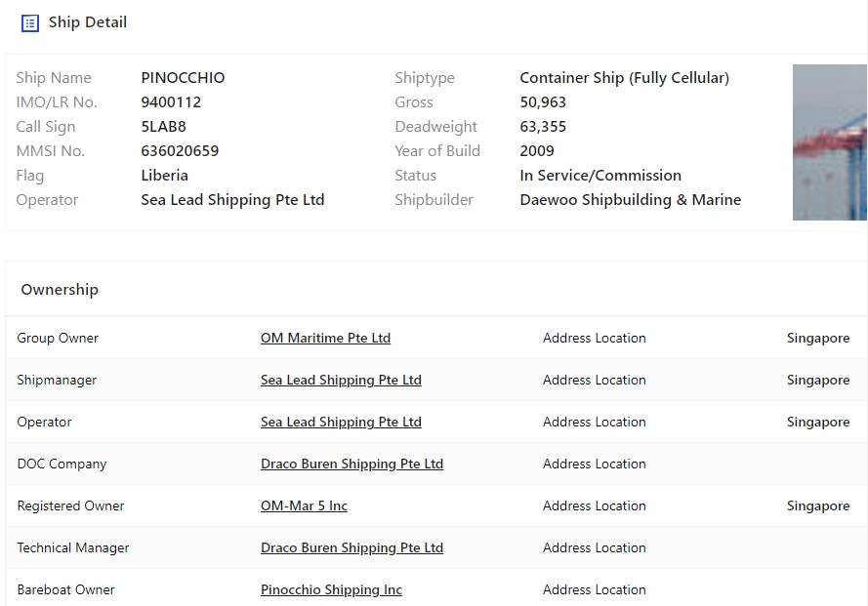Open OM-Mar 5 Inc registered owner link

pos(304,505)
